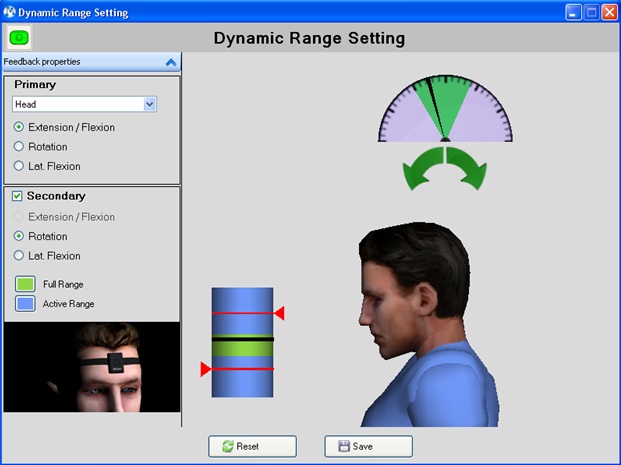
Task: Collapse the Feedback properties panel
Action: (171, 62)
